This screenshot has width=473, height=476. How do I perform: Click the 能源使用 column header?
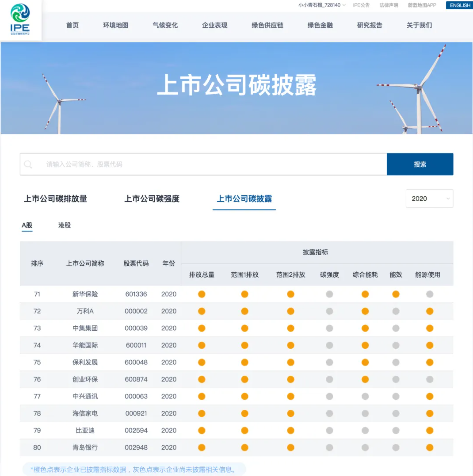[428, 275]
